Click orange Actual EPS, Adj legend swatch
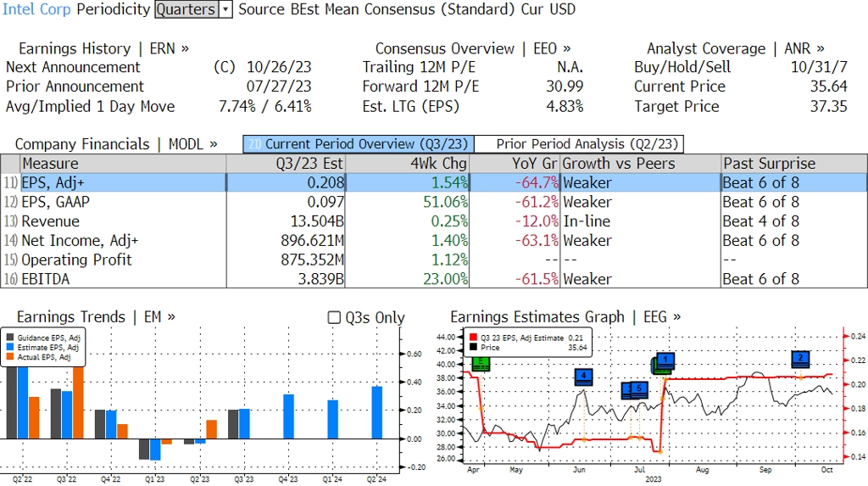868x486 pixels. pyautogui.click(x=10, y=357)
